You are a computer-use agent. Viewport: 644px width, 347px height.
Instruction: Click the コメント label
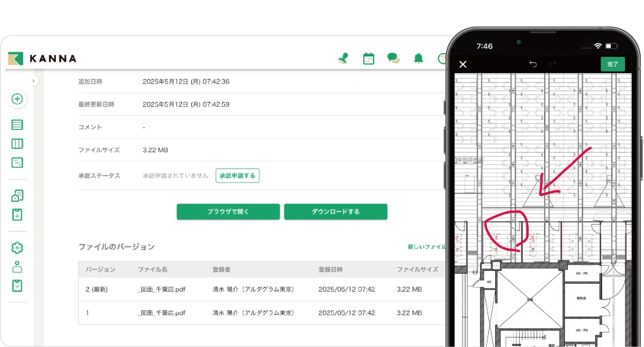pos(90,127)
